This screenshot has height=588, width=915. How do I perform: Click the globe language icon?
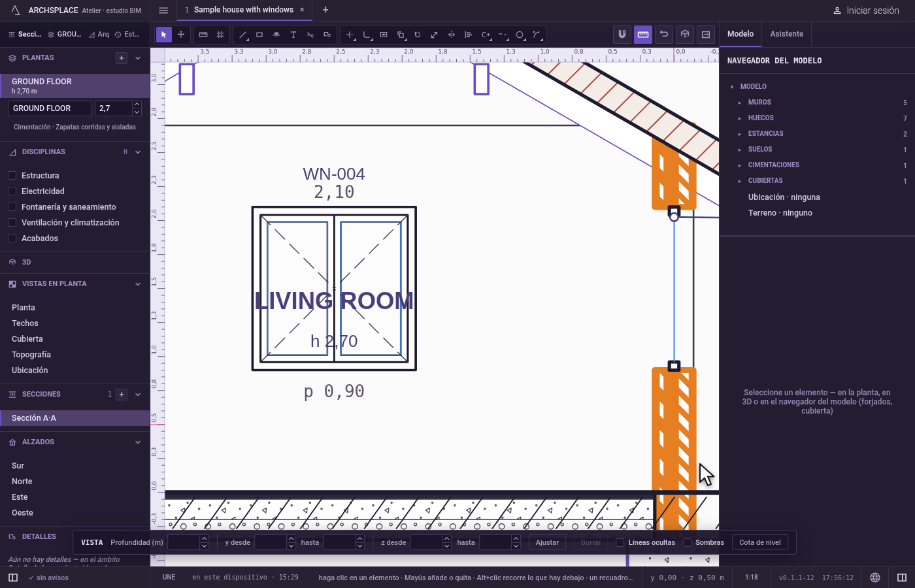coord(875,578)
